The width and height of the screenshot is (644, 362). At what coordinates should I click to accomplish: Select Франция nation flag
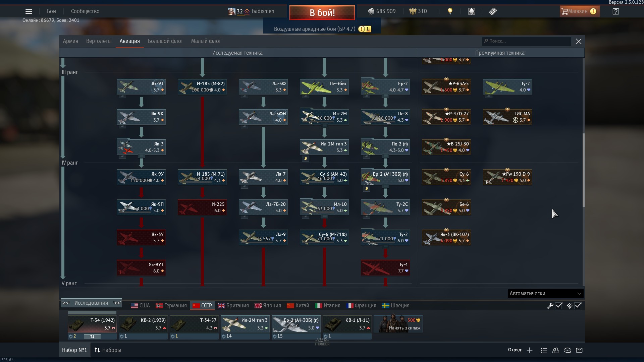point(361,306)
